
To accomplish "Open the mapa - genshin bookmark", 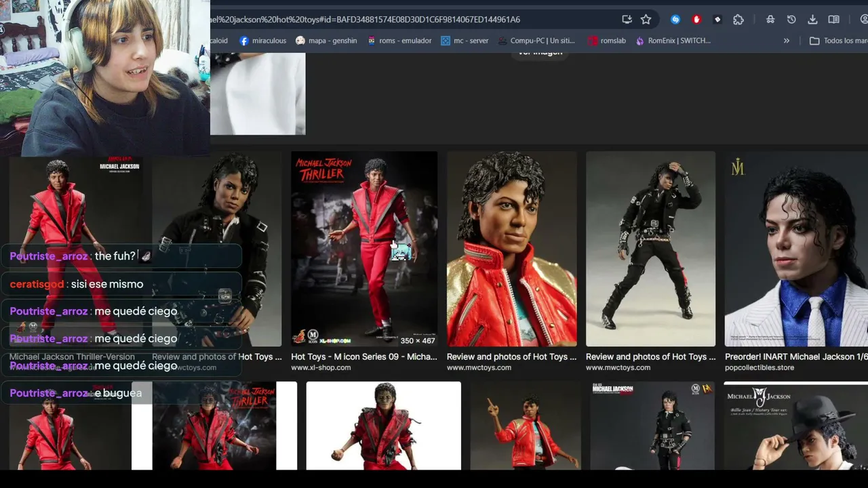I will (326, 41).
